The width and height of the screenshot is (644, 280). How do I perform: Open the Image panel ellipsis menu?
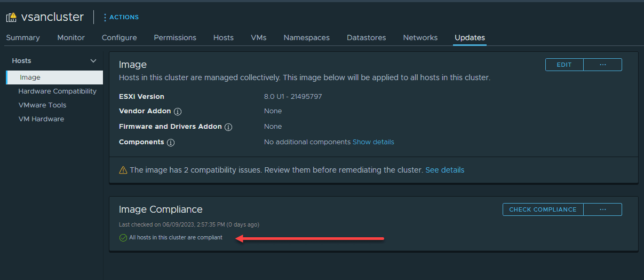[x=603, y=65]
